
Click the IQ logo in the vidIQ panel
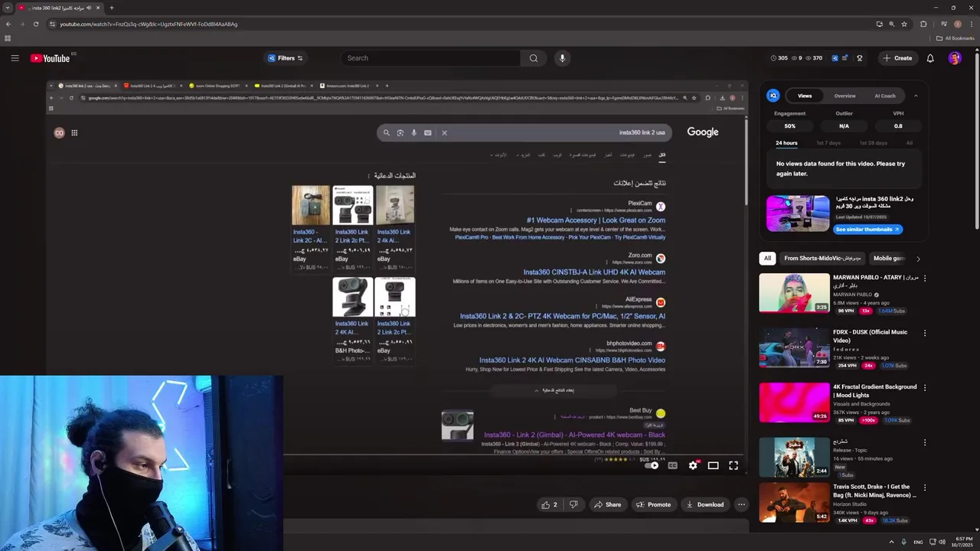(x=773, y=96)
